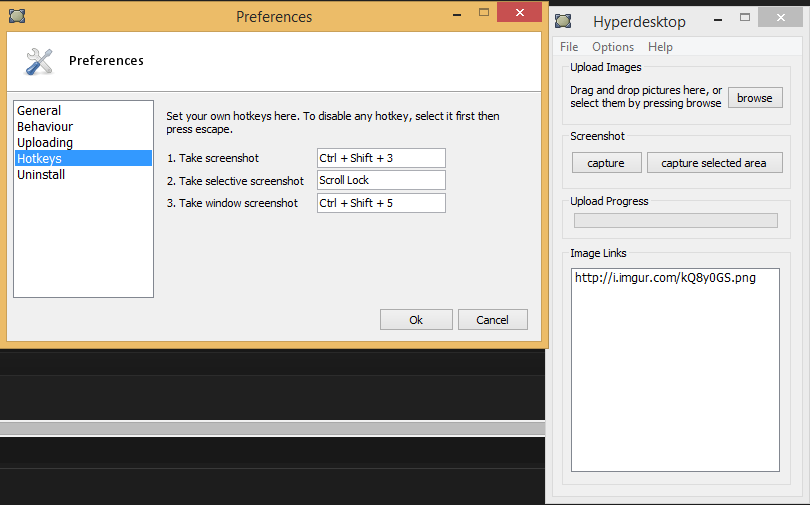Close the Preferences window
This screenshot has height=505, width=810.
tap(520, 12)
